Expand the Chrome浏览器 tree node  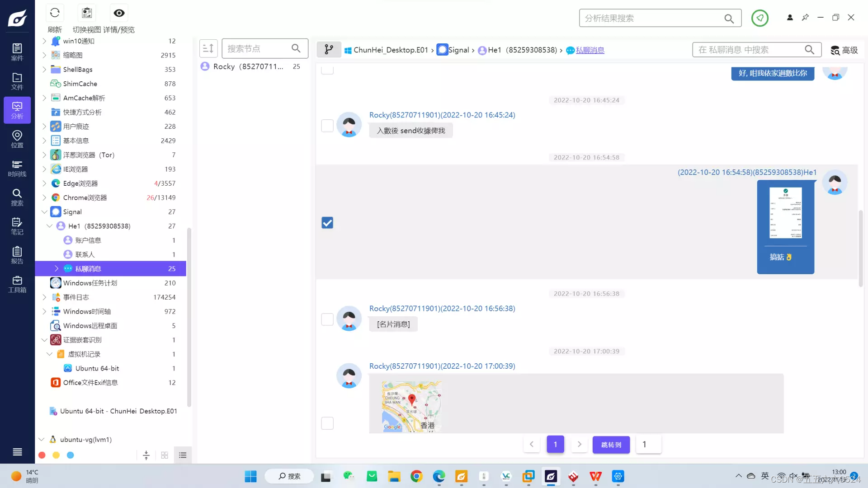pos(44,197)
